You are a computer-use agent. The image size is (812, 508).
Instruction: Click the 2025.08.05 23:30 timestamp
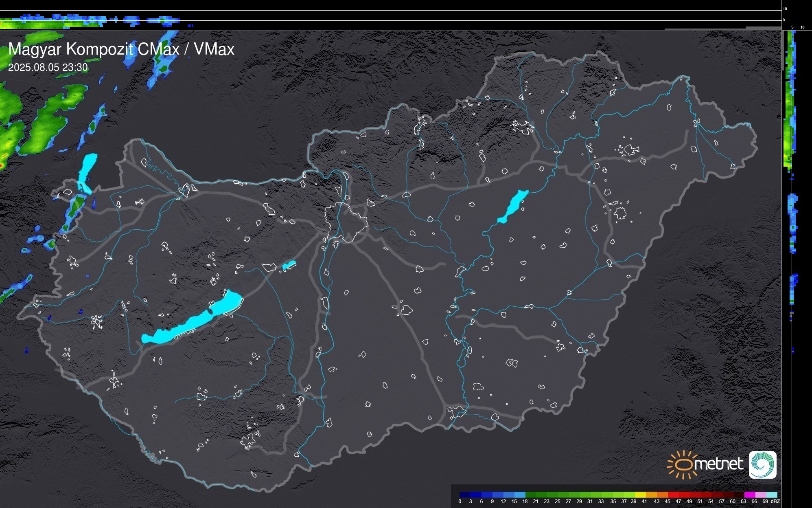[48, 67]
